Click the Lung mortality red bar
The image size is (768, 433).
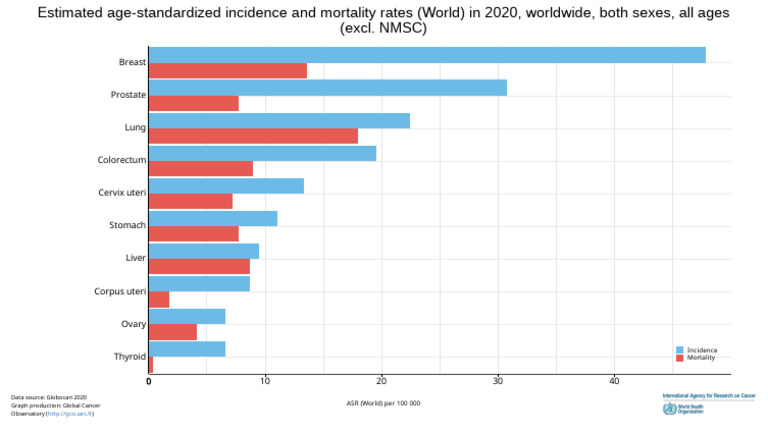[x=253, y=136]
